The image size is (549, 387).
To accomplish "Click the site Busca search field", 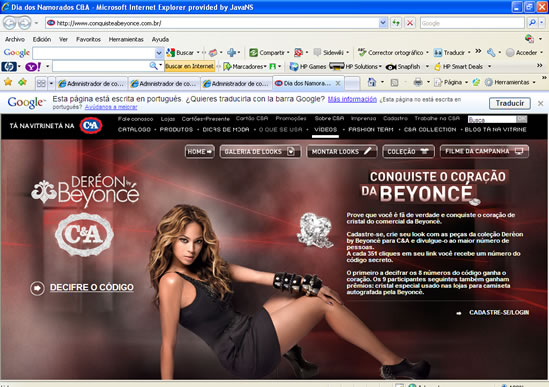I will pos(492,119).
